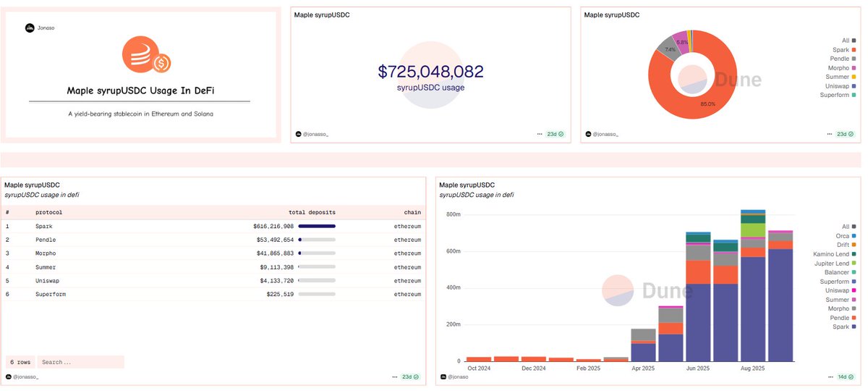
Task: Click the 14d refresh badge on the bar chart panel
Action: [846, 377]
